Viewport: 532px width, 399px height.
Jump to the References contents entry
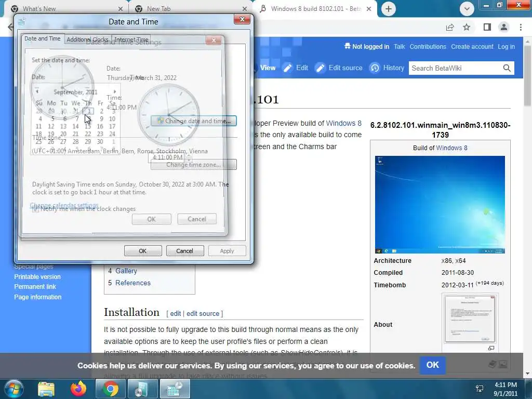[x=132, y=283]
